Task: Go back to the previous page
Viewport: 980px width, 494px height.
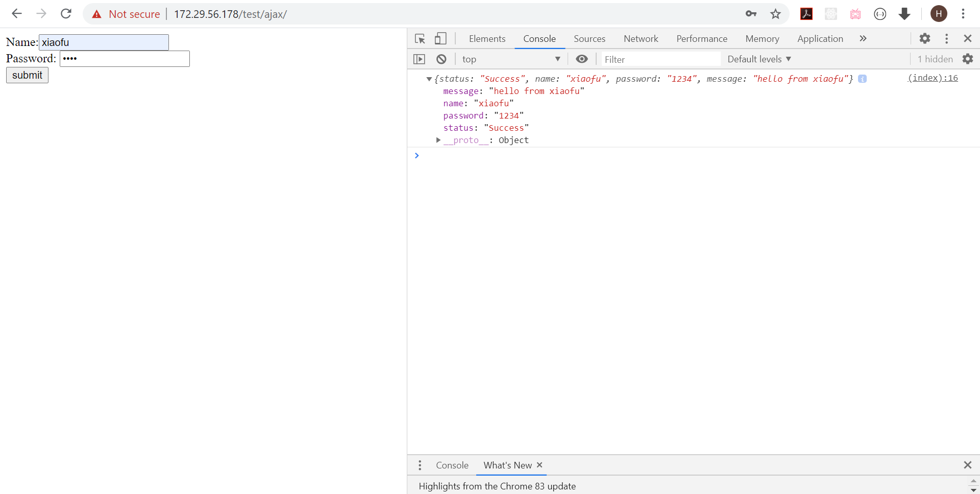Action: 17,14
